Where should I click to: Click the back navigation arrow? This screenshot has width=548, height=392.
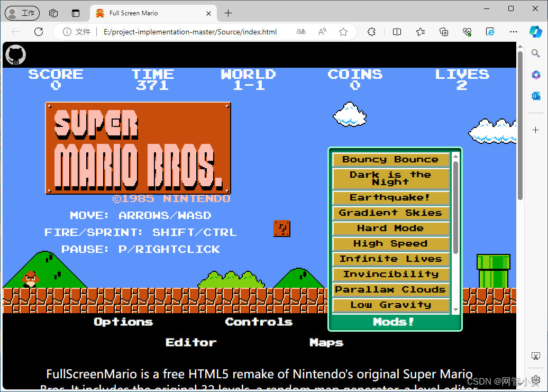point(15,32)
